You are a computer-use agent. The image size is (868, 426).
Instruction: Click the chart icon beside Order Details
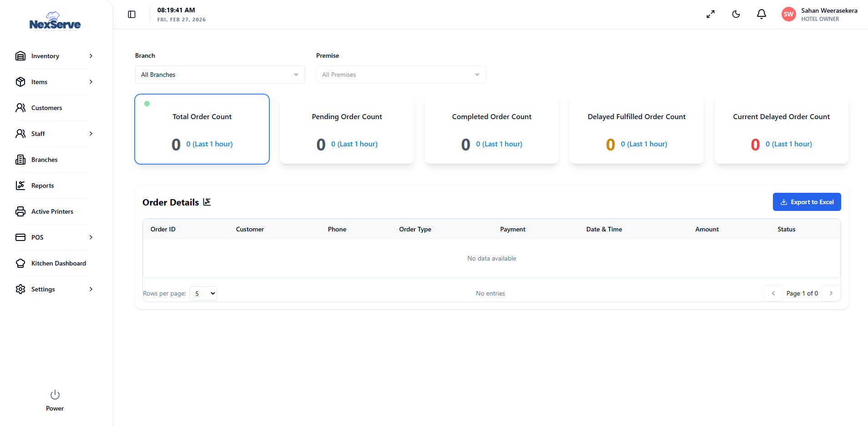click(x=207, y=202)
